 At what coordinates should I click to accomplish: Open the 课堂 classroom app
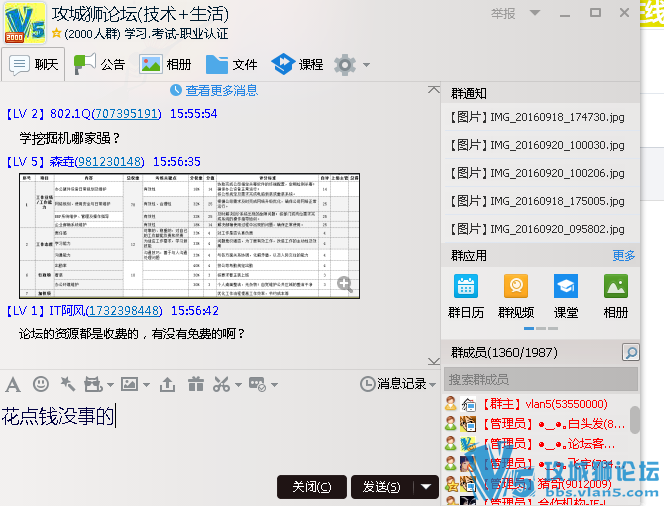click(566, 296)
